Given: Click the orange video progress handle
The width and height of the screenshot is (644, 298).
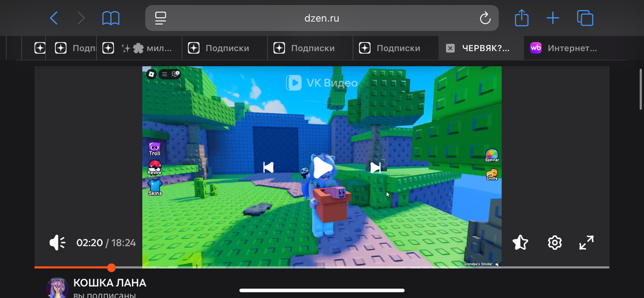Looking at the screenshot, I should click(x=111, y=267).
